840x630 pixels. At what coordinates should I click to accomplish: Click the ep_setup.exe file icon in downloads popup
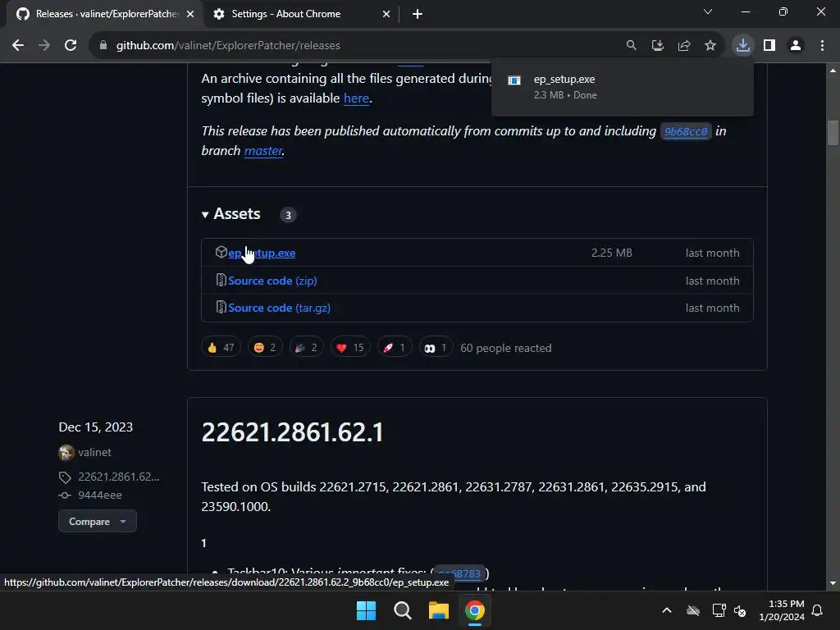tap(514, 80)
